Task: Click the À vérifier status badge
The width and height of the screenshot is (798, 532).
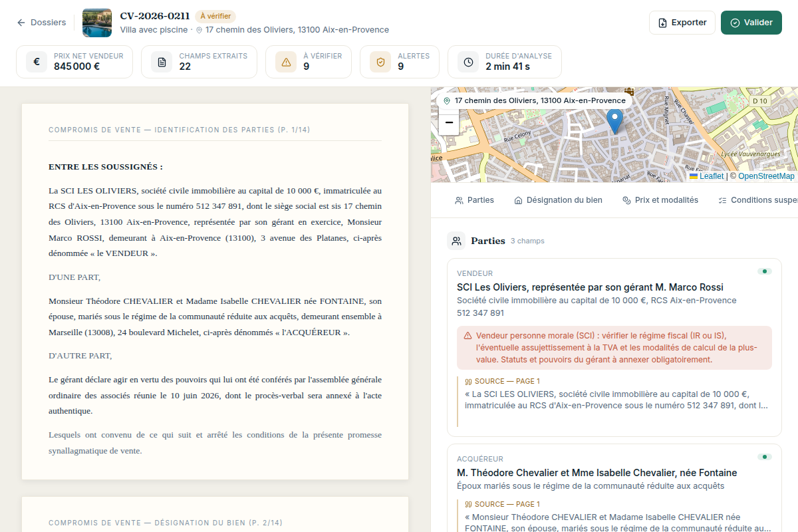Action: click(215, 17)
